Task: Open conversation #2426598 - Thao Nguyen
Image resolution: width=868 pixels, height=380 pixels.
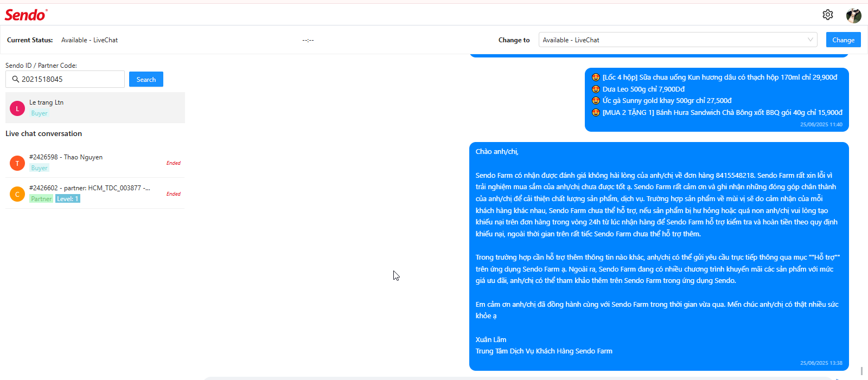Action: 95,163
